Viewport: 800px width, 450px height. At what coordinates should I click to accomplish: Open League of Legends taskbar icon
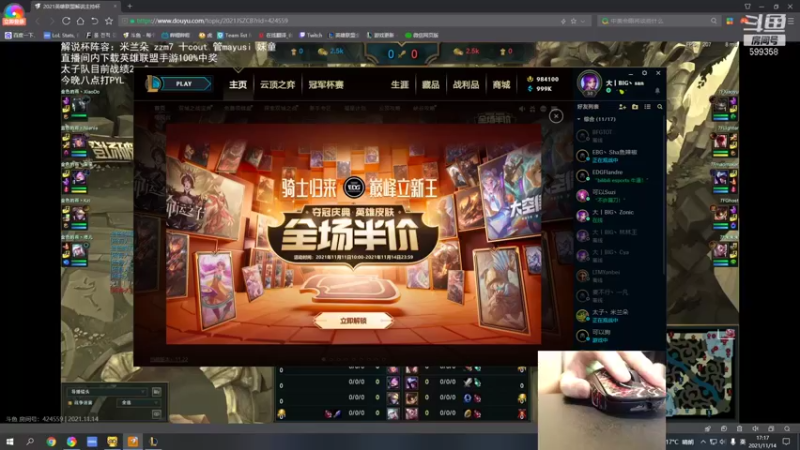(153, 441)
